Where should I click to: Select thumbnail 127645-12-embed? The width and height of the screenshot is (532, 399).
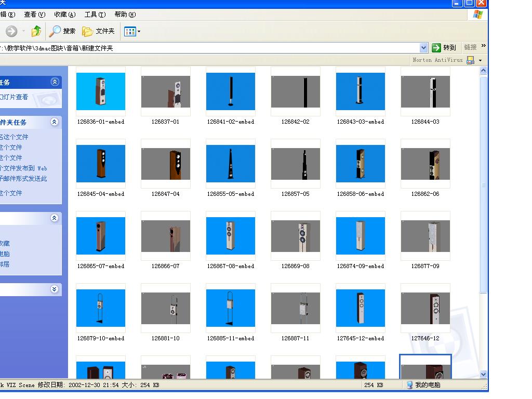tap(361, 308)
